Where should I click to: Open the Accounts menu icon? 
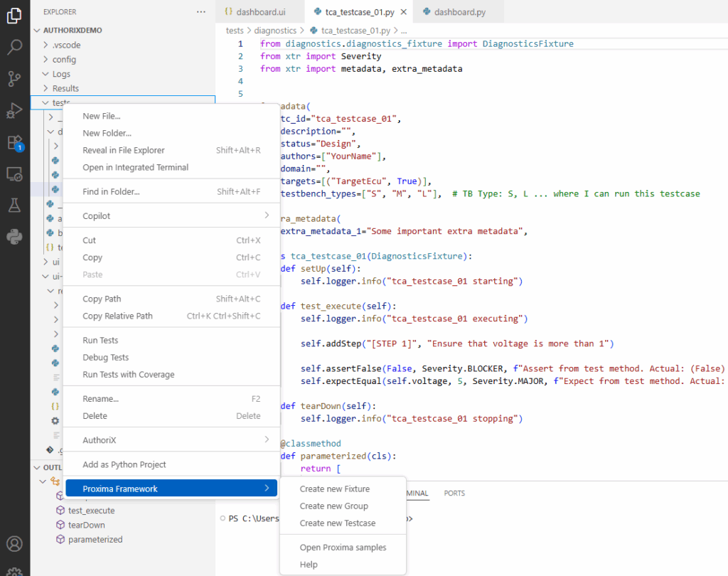(14, 545)
